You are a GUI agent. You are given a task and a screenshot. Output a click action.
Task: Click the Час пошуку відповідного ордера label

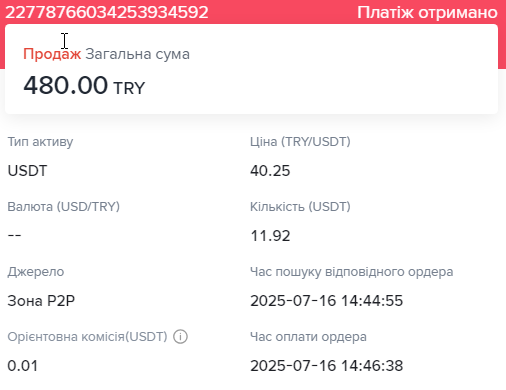tap(352, 272)
